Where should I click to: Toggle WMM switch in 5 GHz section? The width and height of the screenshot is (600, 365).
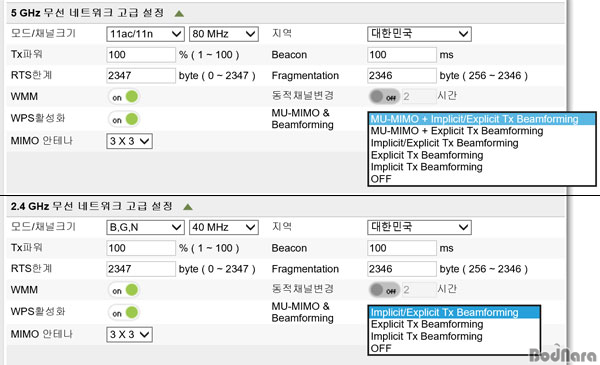124,97
